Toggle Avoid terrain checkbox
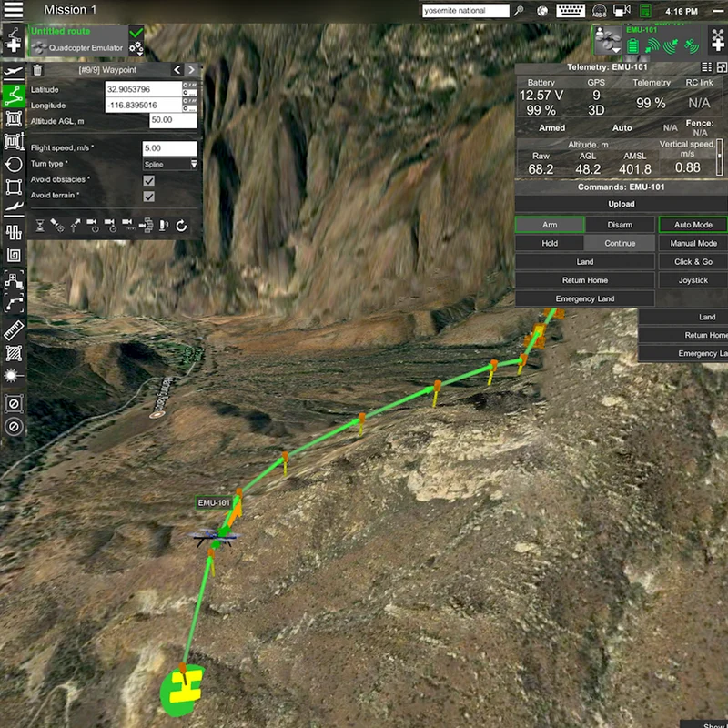Image resolution: width=728 pixels, height=728 pixels. pos(148,197)
